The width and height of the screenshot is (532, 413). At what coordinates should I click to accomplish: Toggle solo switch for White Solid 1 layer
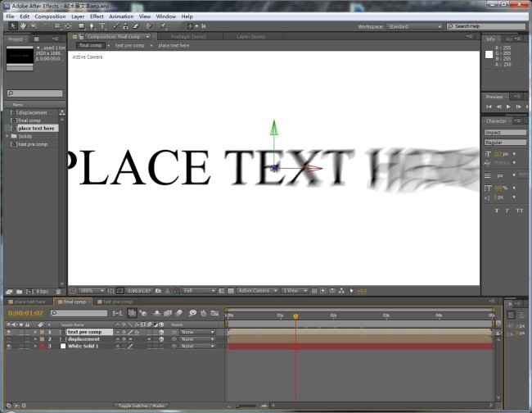21,346
